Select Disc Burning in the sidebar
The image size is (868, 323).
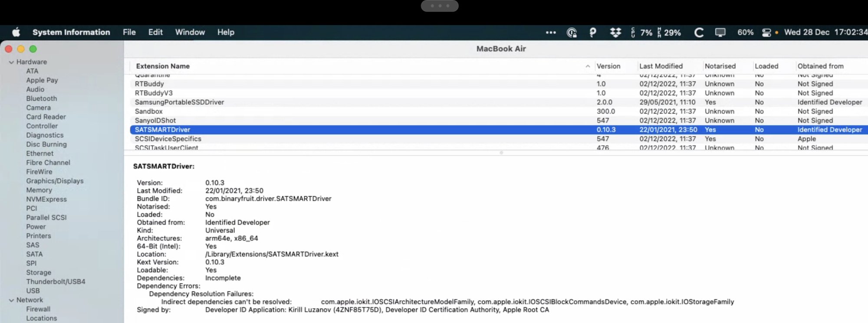46,144
